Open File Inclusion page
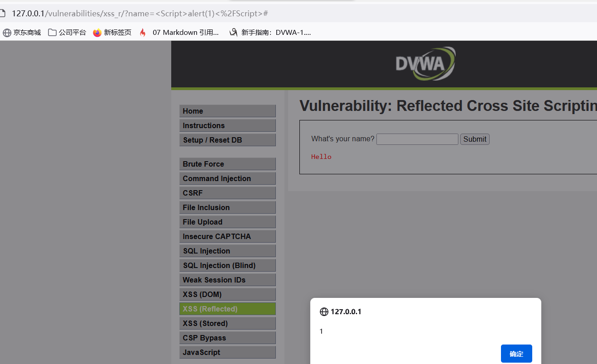The width and height of the screenshot is (597, 364). (227, 207)
